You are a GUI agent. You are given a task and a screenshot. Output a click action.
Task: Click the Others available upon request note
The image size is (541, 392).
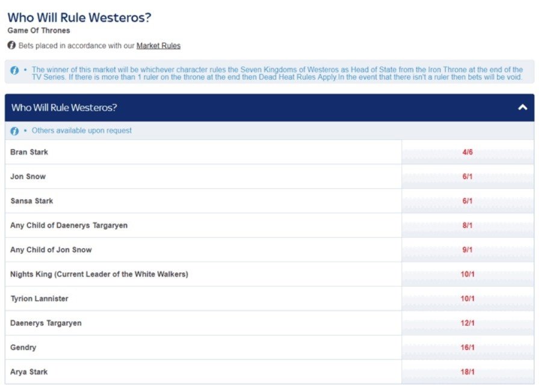coord(82,131)
